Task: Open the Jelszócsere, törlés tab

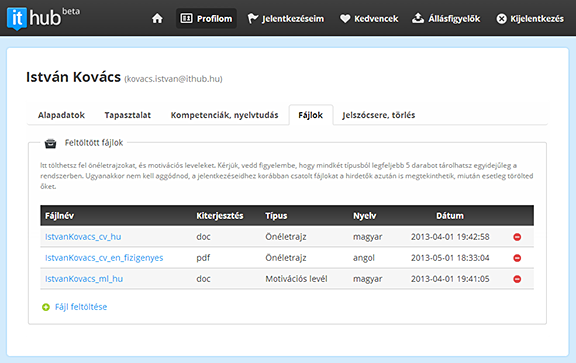Action: click(x=379, y=115)
